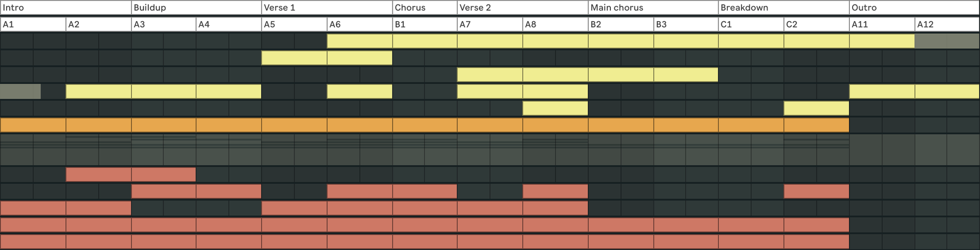Choose the A12 pattern label
Image resolution: width=980 pixels, height=250 pixels.
[925, 24]
